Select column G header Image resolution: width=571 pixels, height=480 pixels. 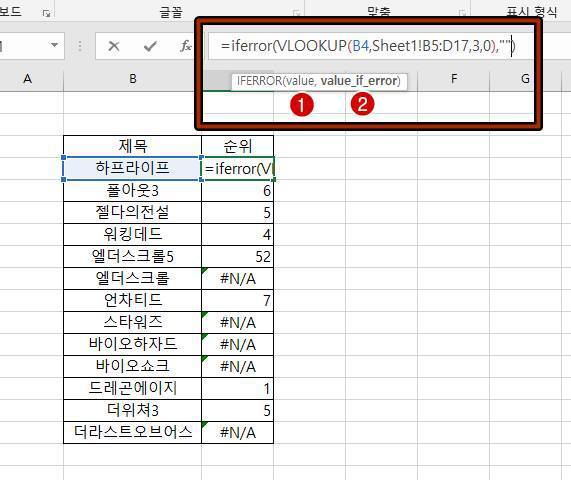525,79
